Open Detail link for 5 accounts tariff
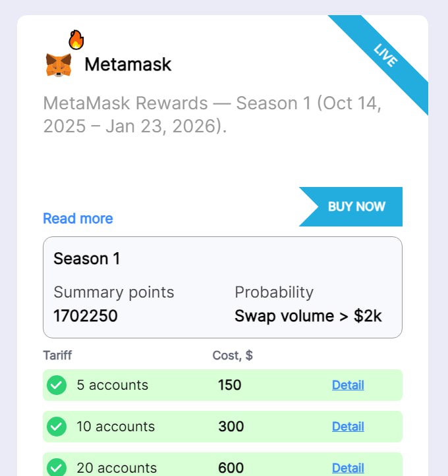The height and width of the screenshot is (476, 448). pyautogui.click(x=348, y=385)
